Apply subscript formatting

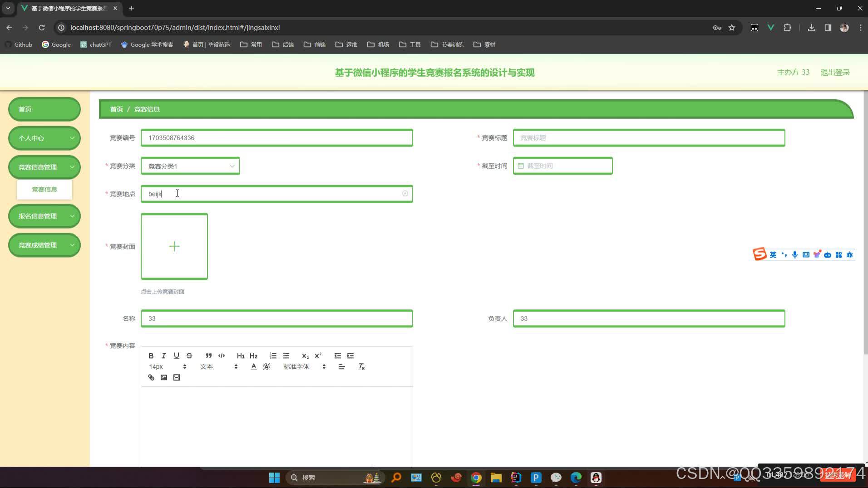[305, 356]
